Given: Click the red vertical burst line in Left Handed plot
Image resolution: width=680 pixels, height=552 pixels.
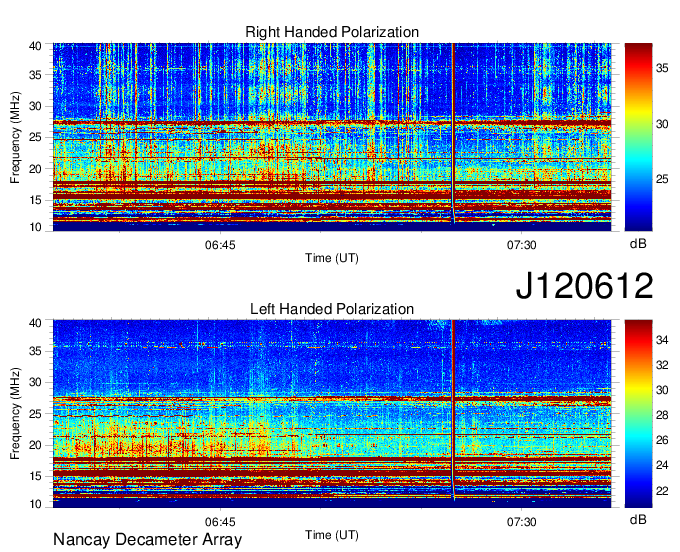Looking at the screenshot, I should pos(453,408).
